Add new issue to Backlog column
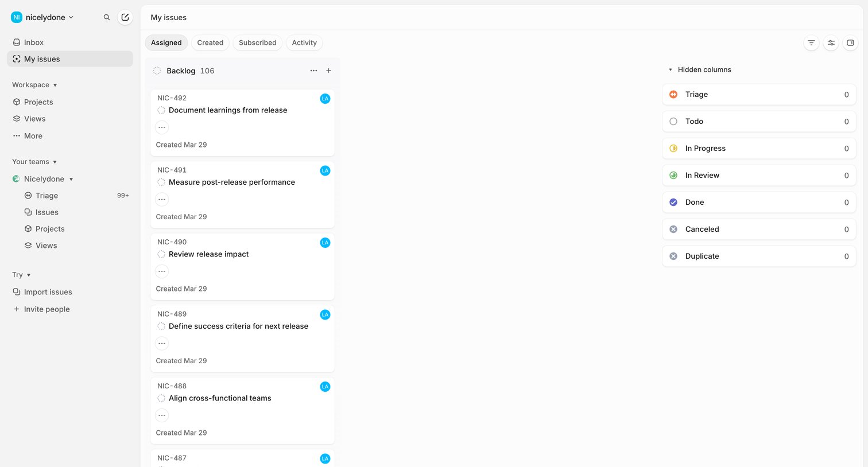Viewport: 868px width, 467px height. (328, 71)
